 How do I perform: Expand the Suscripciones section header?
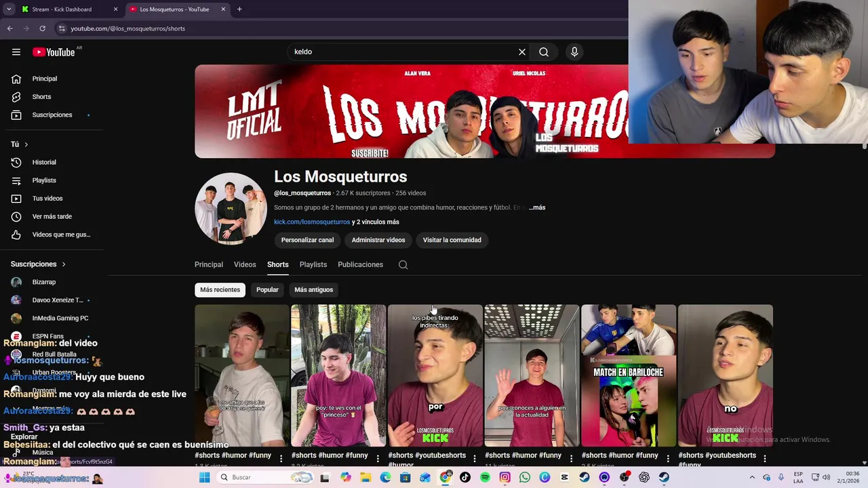tap(38, 264)
